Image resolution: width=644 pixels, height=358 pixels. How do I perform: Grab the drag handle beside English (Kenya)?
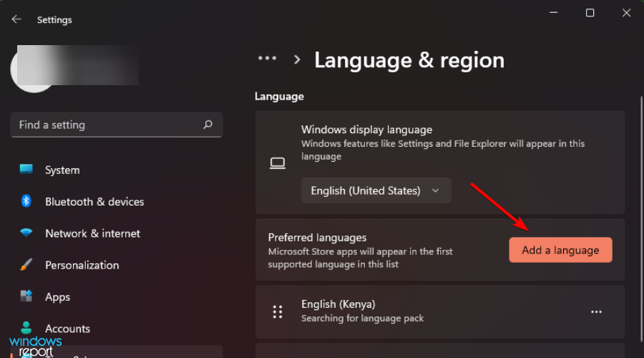[x=278, y=311]
